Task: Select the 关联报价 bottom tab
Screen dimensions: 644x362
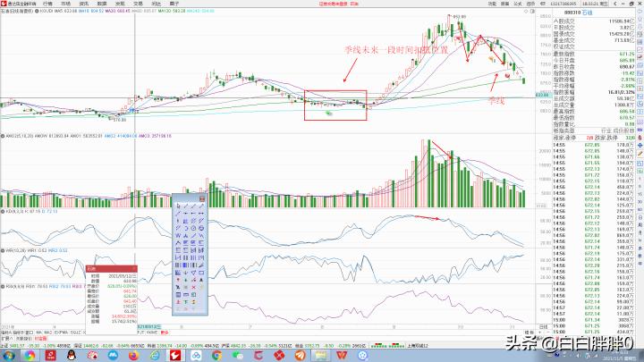Action: (24, 338)
